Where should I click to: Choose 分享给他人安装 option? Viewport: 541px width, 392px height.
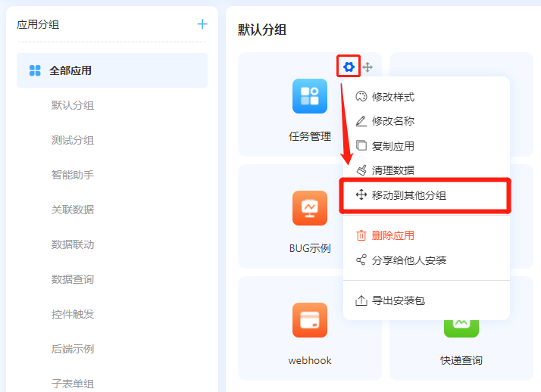click(x=408, y=260)
